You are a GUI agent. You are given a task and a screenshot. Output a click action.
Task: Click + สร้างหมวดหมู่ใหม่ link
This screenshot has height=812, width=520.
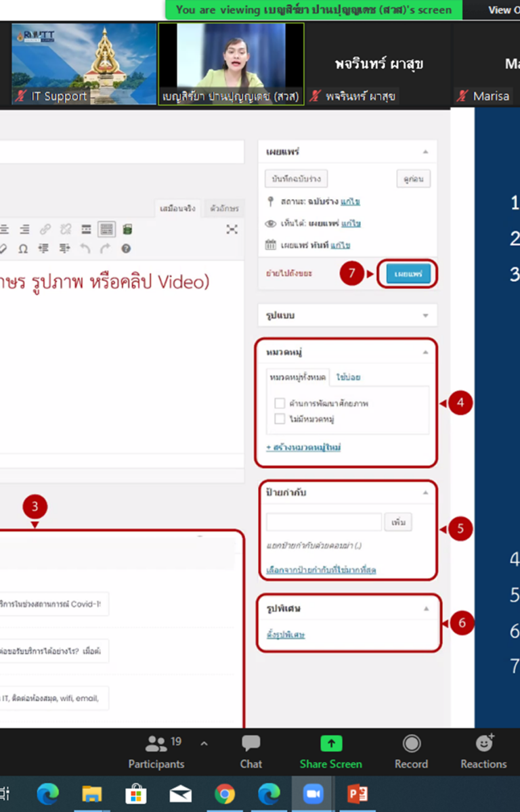(x=303, y=448)
